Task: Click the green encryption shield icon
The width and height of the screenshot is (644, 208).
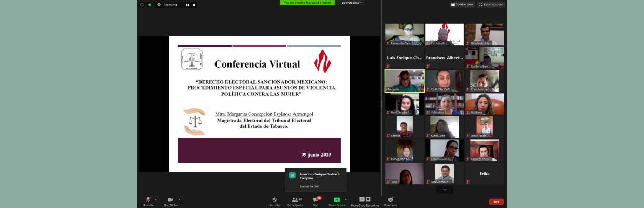Action: point(150,5)
